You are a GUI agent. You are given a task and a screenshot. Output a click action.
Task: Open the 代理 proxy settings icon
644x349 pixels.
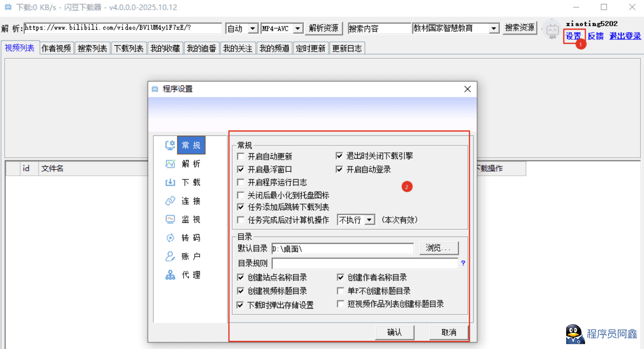coord(170,275)
